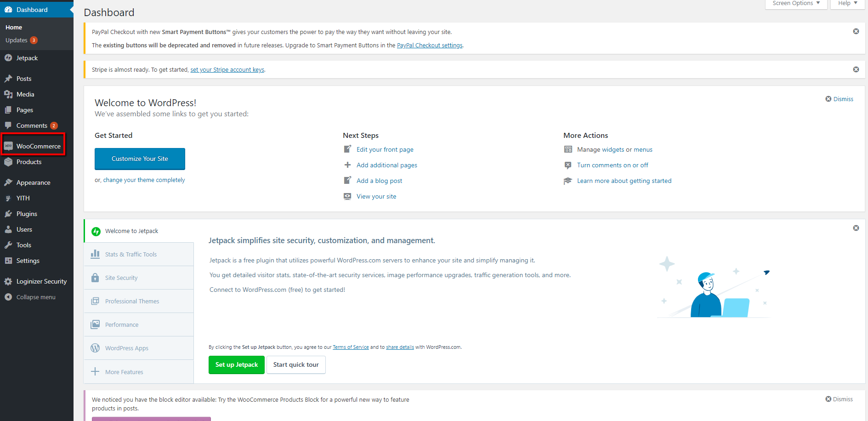Click the Site Security lock icon
The height and width of the screenshot is (421, 868).
coord(95,278)
